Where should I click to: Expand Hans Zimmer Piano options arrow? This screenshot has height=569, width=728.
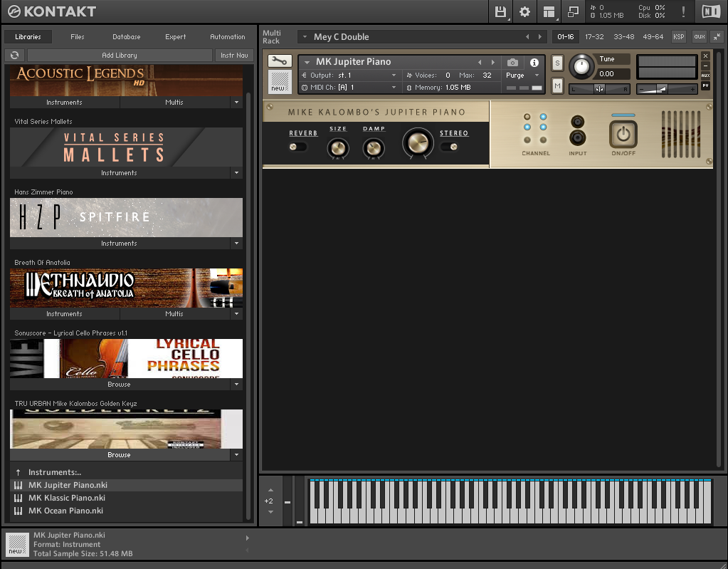236,244
